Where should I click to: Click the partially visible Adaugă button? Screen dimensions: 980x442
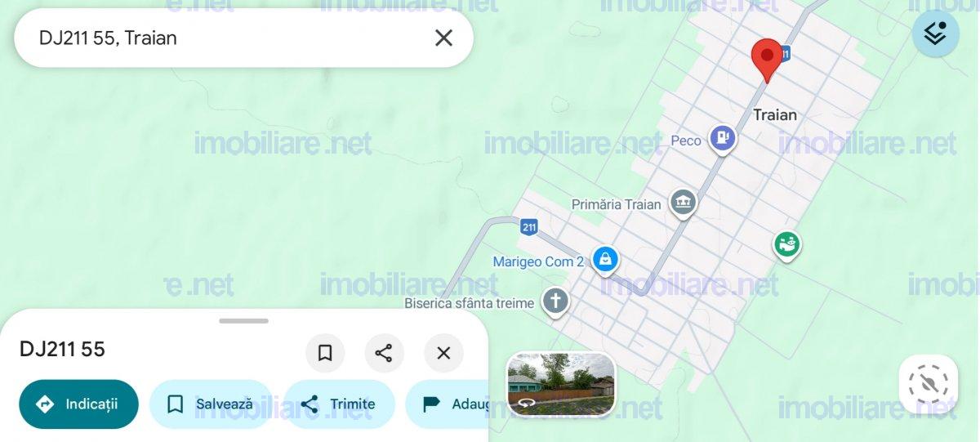pos(447,404)
